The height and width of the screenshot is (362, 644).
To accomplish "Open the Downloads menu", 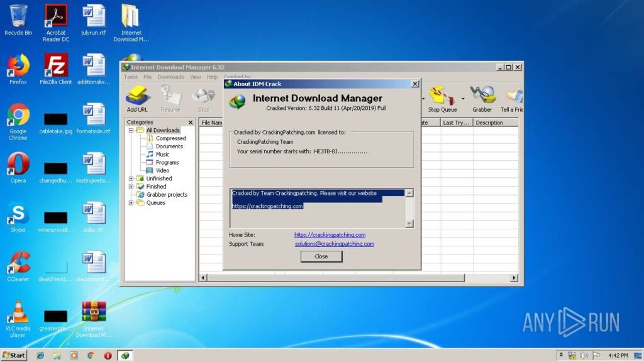I will [x=170, y=77].
